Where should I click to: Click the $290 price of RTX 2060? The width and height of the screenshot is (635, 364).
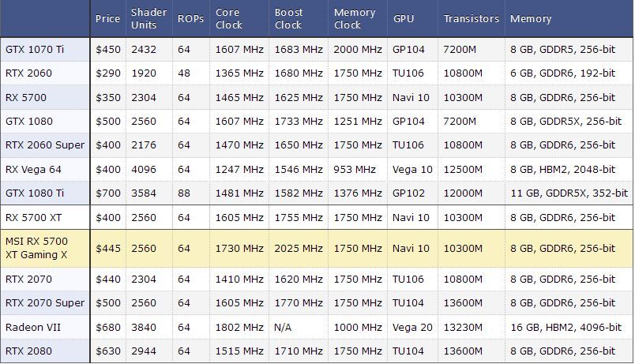[x=108, y=73]
